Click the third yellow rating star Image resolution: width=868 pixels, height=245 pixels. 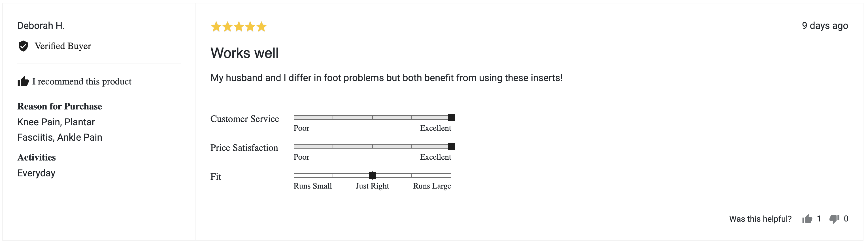(239, 26)
